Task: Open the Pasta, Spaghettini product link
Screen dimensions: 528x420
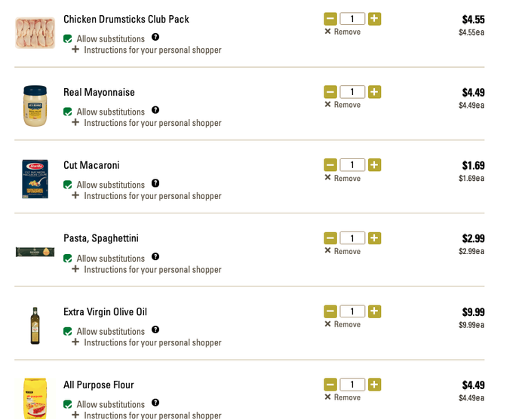Action: pos(101,238)
